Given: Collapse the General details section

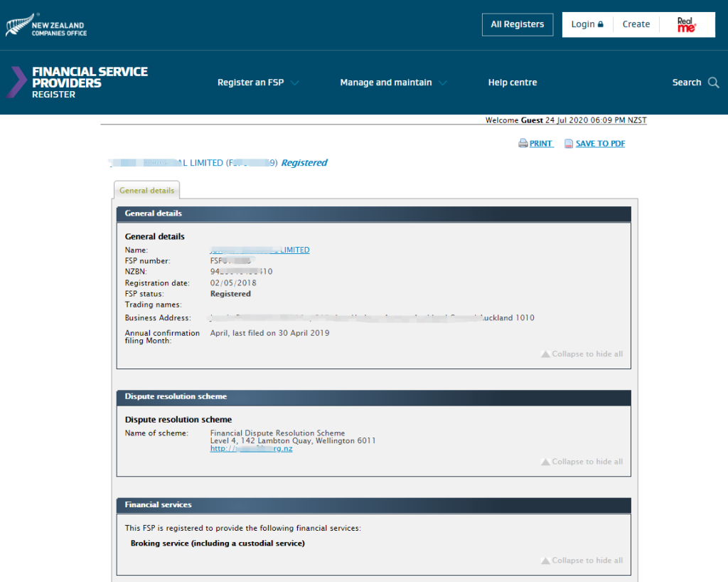Looking at the screenshot, I should pyautogui.click(x=582, y=354).
